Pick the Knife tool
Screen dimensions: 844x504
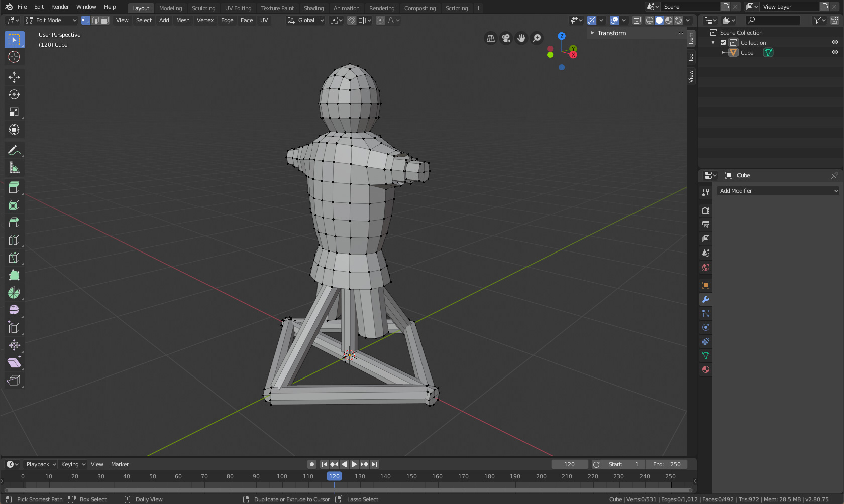pyautogui.click(x=14, y=258)
